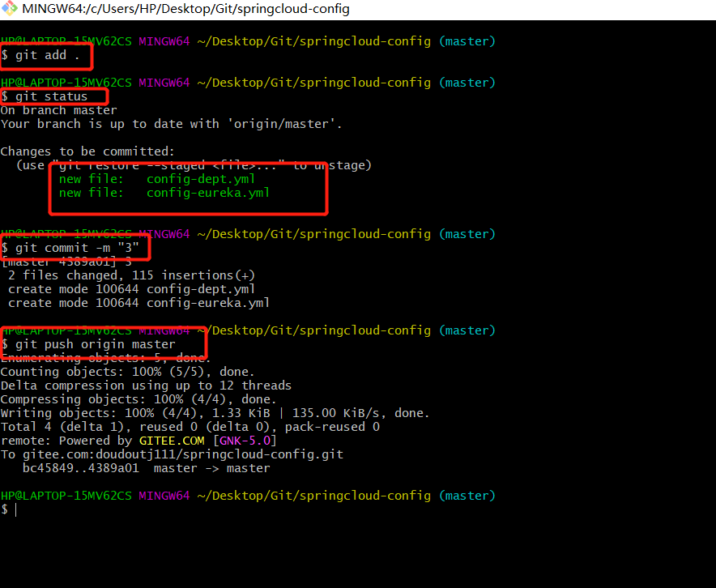716x588 pixels.
Task: Click the final empty '$' prompt input
Action: click(9, 510)
